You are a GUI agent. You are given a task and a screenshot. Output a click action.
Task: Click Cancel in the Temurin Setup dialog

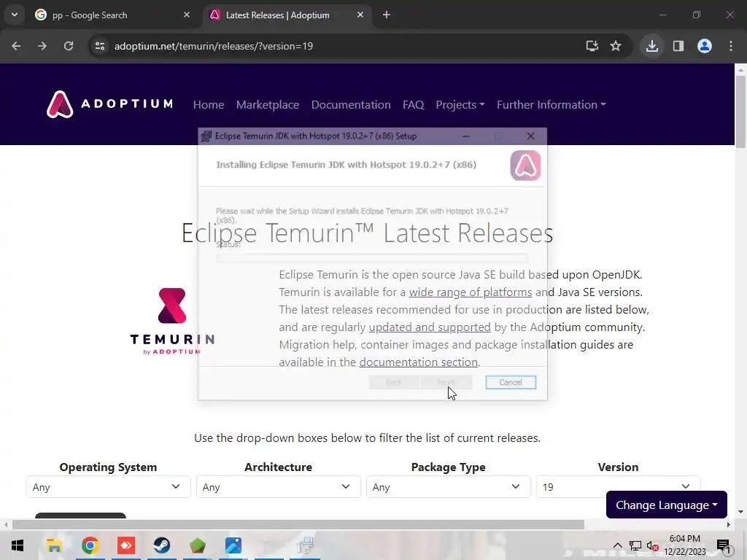(511, 382)
